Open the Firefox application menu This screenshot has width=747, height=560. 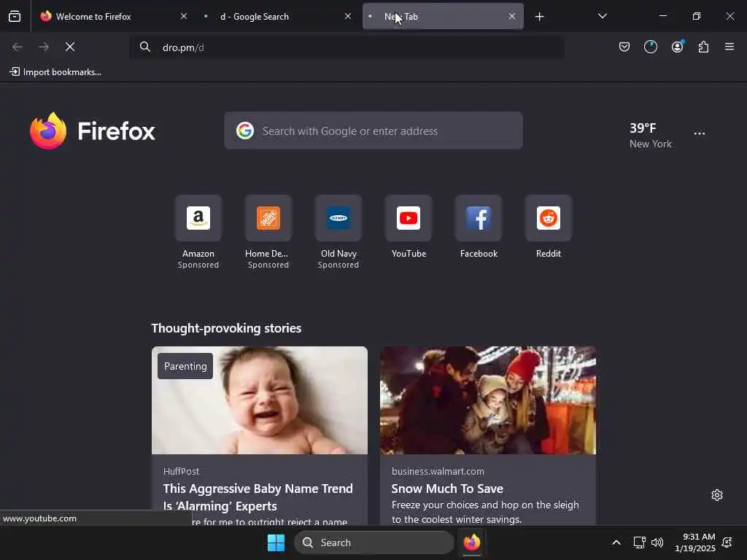[x=729, y=47]
